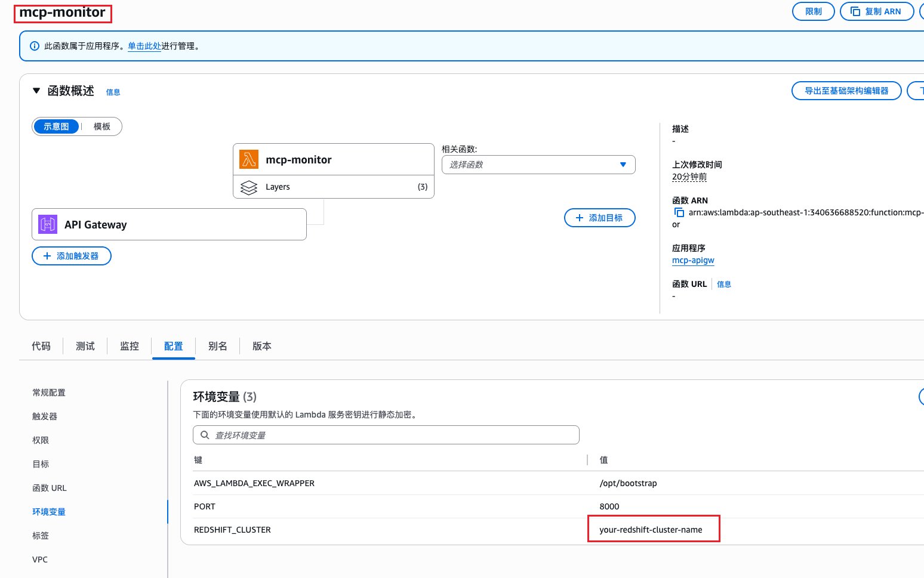
Task: Click 信息 link beside 函数概述
Action: tap(113, 92)
